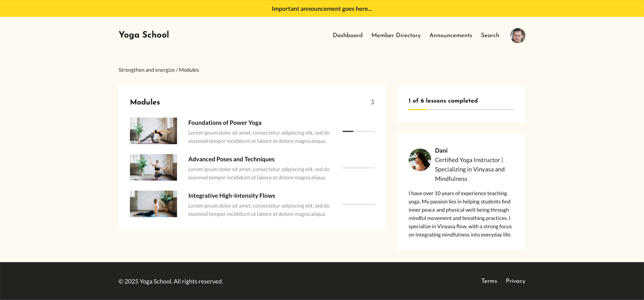The height and width of the screenshot is (300, 644).
Task: Click instructor Dani's profile photo
Action: click(x=420, y=160)
